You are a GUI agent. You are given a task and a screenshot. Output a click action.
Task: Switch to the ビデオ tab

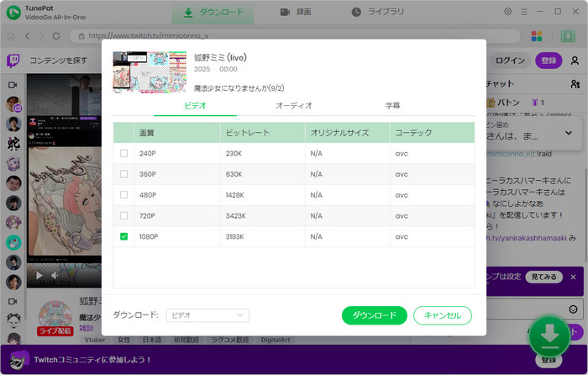(x=195, y=106)
